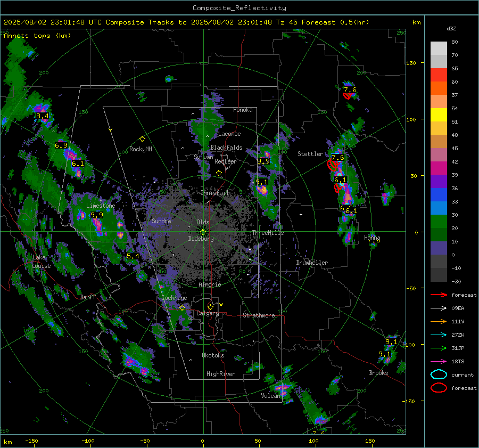Image resolution: width=479 pixels, height=448 pixels.
Task: Click the cyan 27ZW arrow icon
Action: [439, 335]
